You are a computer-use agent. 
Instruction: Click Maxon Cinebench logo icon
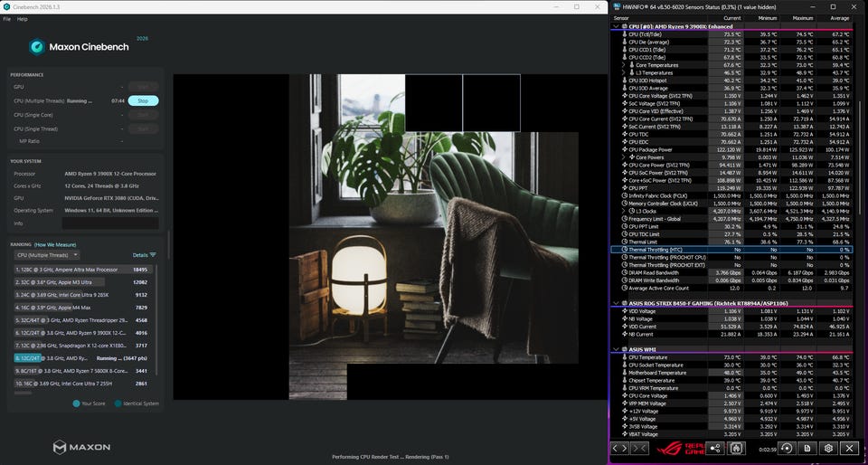[37, 46]
